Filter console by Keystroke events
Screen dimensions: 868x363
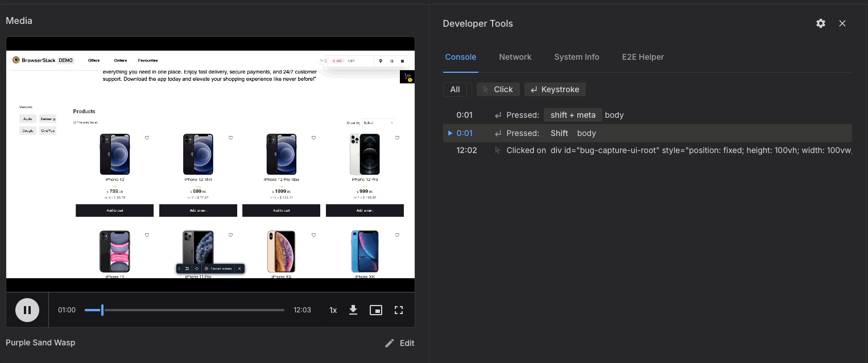(x=555, y=89)
